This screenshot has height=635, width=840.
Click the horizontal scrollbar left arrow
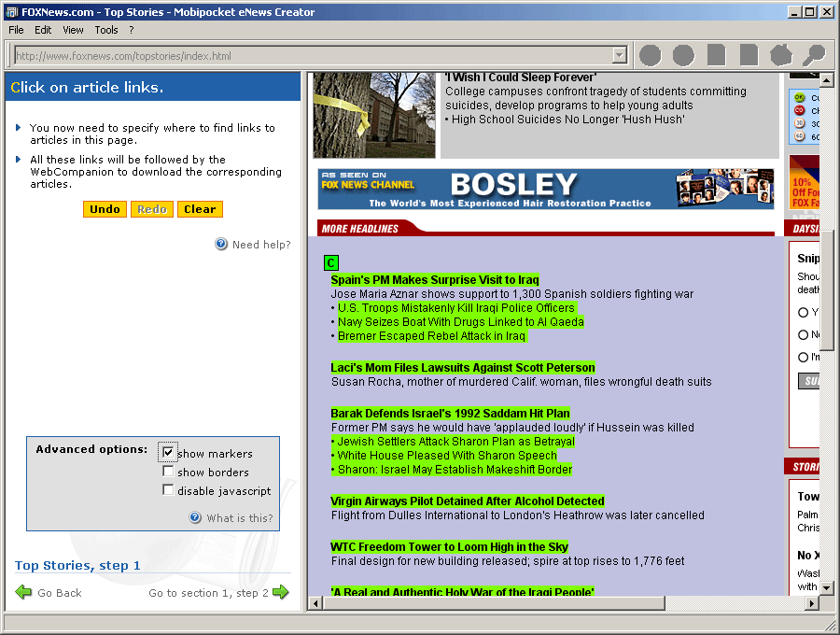(315, 603)
